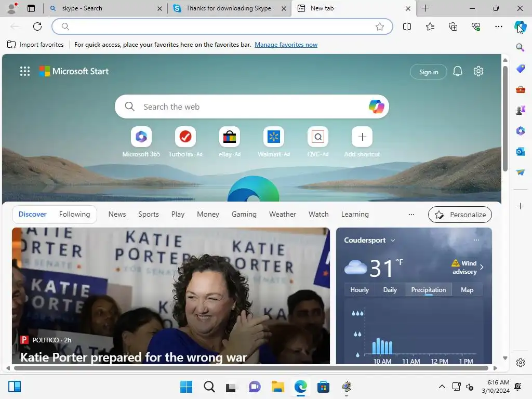
Task: Open Windows Start menu
Action: coord(186,387)
